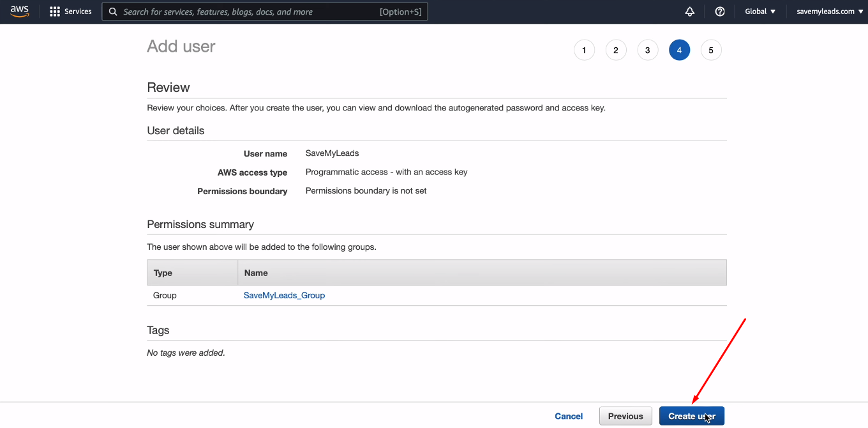Screen dimensions: 868x428
Task: Click the search magnifier icon
Action: pos(113,11)
